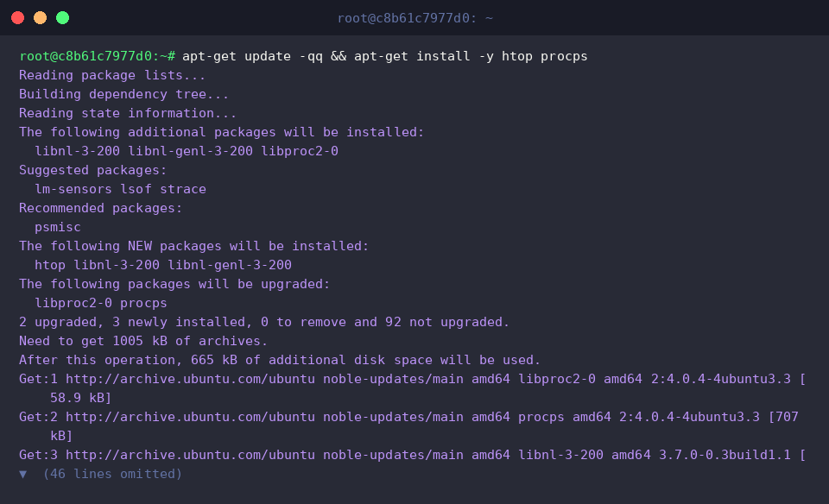
Task: Click 'The following packages will be upgraded:'
Action: tap(174, 284)
